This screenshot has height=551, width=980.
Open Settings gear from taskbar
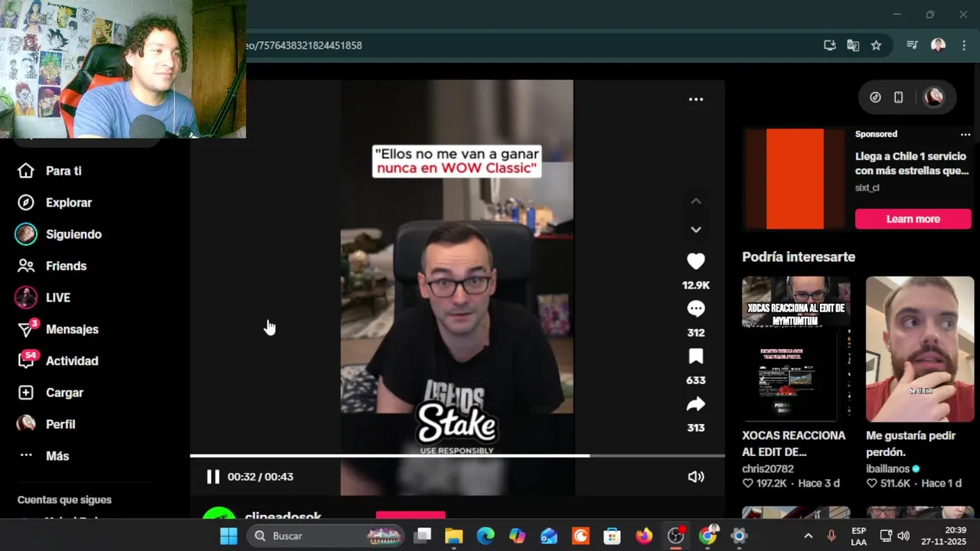pos(739,536)
